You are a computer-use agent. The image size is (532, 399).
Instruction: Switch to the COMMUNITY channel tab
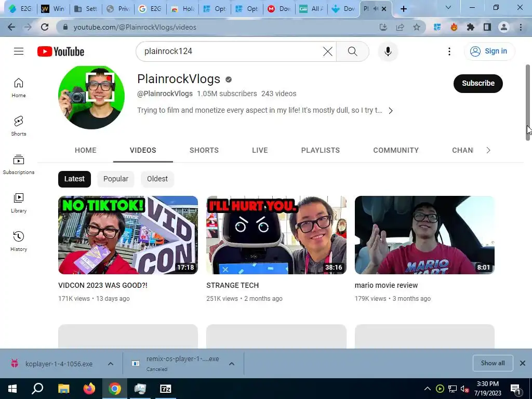pyautogui.click(x=396, y=150)
